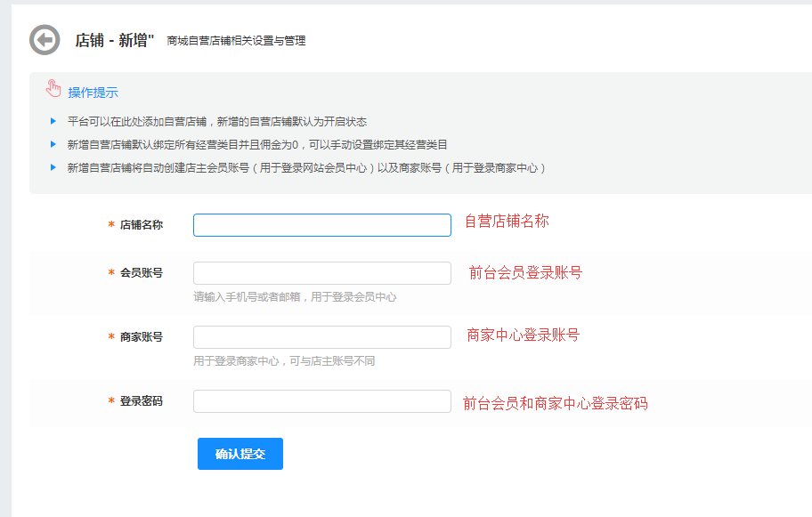Screen dimensions: 812x517
Task: Click the 登录密码 password field
Action: pyautogui.click(x=321, y=401)
